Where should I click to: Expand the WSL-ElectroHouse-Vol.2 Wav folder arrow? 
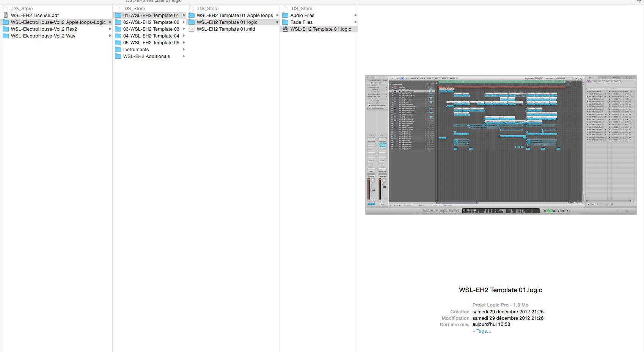pyautogui.click(x=110, y=36)
